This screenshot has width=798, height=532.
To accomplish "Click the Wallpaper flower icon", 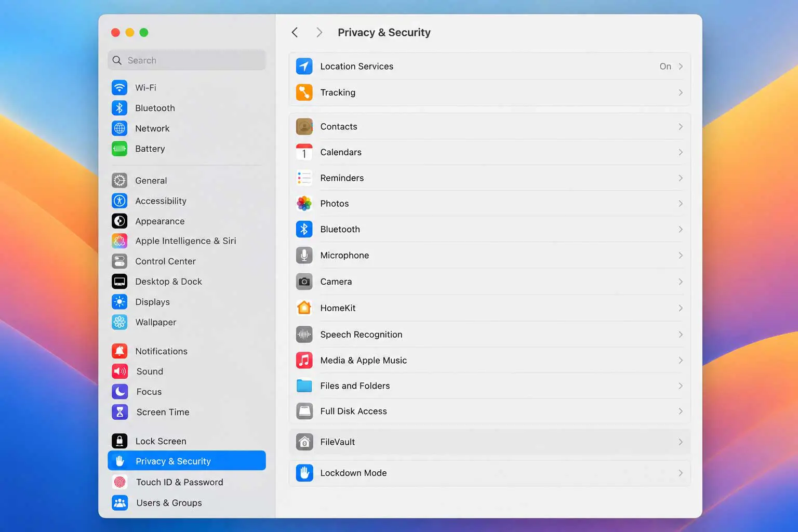I will (x=119, y=322).
